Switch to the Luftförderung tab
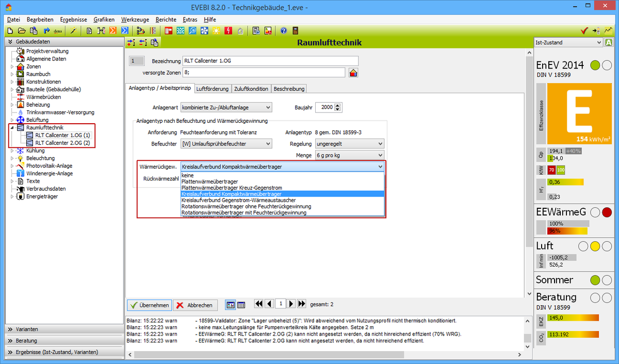The width and height of the screenshot is (619, 364). (213, 89)
